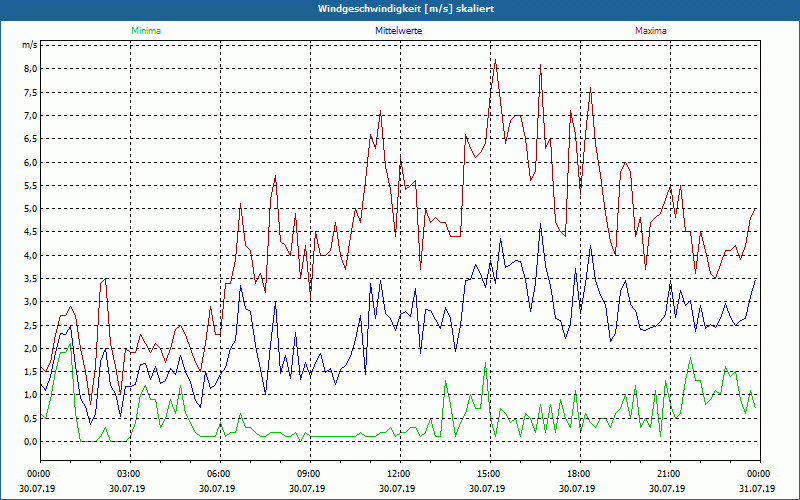Click the 5,5 y-axis value
The height and width of the screenshot is (500, 800).
point(30,186)
